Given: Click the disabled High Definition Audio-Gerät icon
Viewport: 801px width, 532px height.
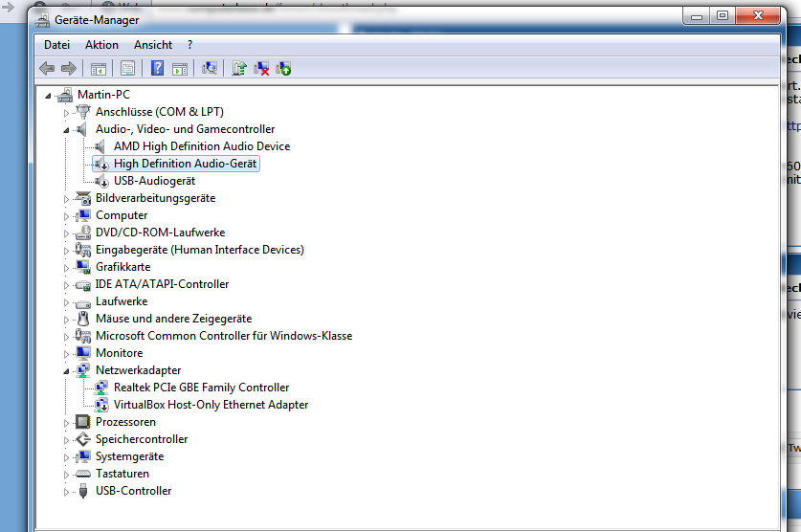Looking at the screenshot, I should click(101, 164).
